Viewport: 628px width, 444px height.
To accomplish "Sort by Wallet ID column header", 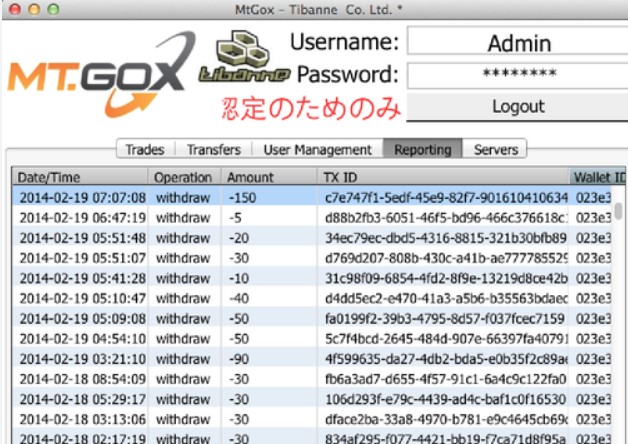I will pyautogui.click(x=598, y=177).
